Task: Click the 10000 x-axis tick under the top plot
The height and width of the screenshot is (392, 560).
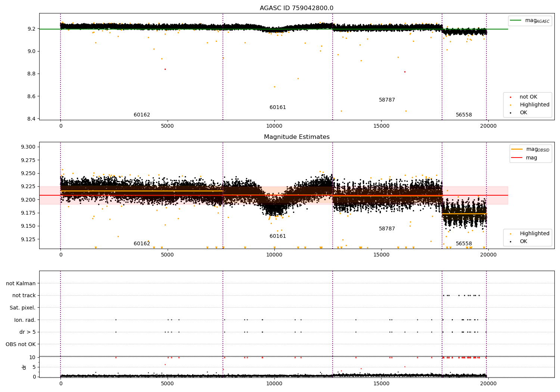Action: coord(274,126)
